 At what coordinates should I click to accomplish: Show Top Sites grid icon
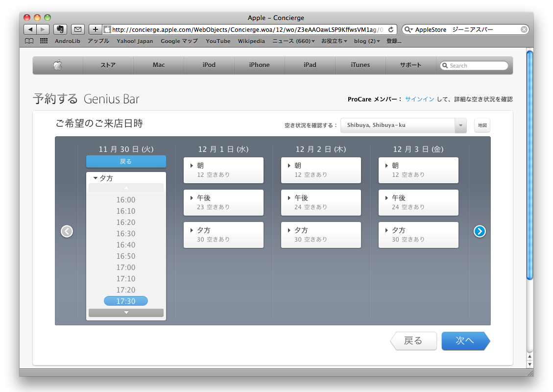click(x=44, y=41)
